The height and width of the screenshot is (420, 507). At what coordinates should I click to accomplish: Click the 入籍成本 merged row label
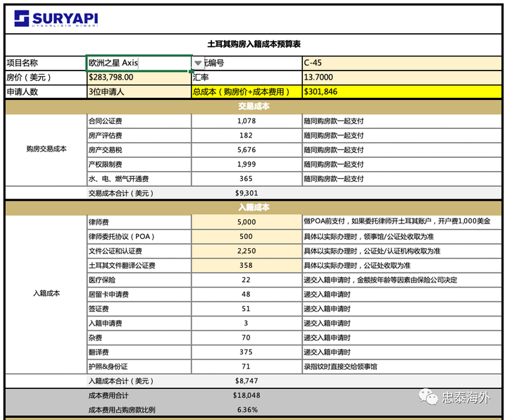point(46,293)
